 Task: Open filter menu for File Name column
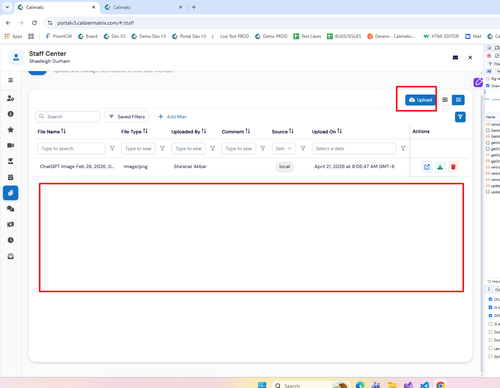(x=112, y=148)
